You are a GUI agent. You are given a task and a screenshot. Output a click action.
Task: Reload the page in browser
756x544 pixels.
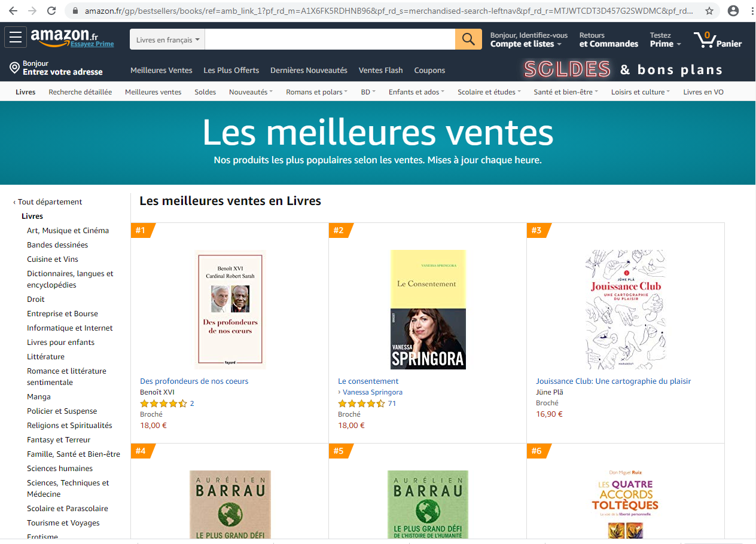tap(51, 11)
